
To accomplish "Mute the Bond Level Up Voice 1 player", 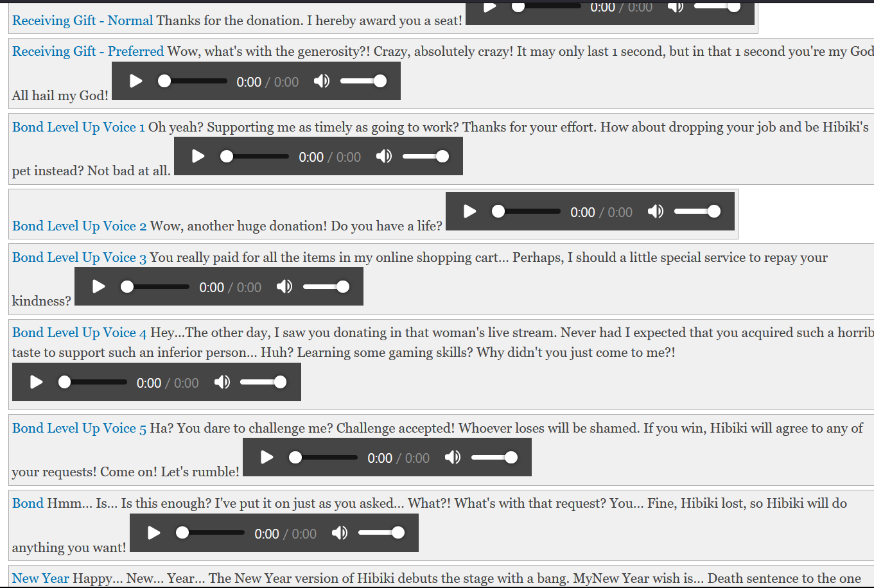I will click(384, 156).
